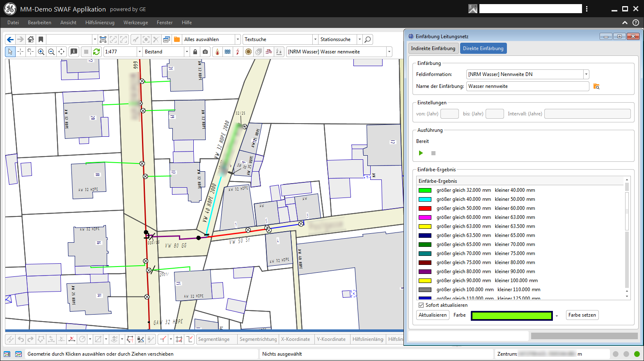Click the navigate back arrow
Image resolution: width=644 pixels, height=361 pixels.
click(10, 39)
